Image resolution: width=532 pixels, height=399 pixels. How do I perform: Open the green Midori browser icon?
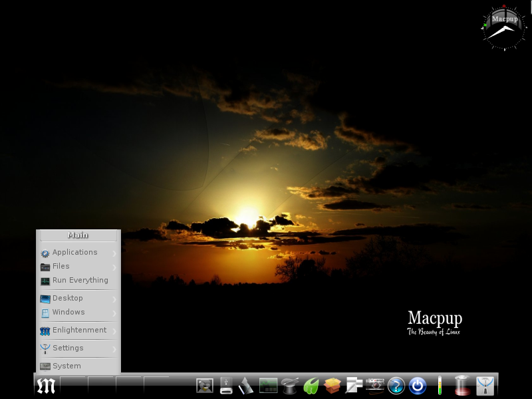point(311,386)
